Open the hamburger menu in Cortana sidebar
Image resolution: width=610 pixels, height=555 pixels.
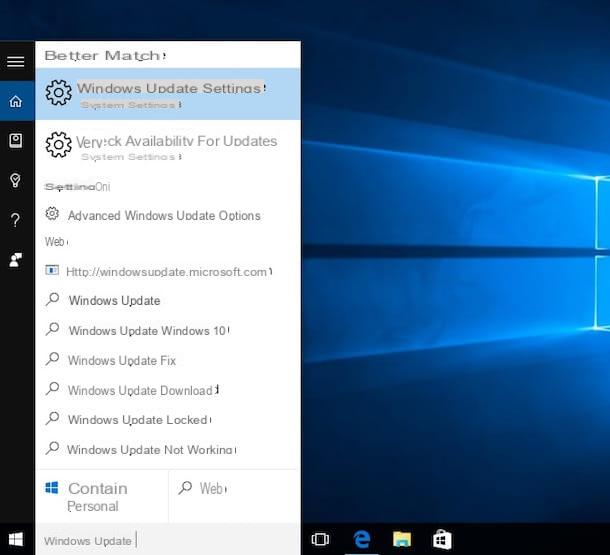click(x=16, y=61)
